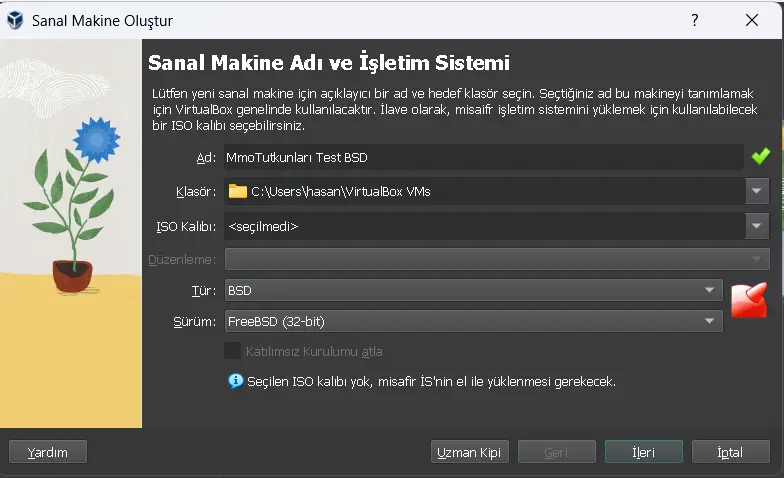Proceed with the İleri button
This screenshot has height=478, width=784.
coord(644,452)
